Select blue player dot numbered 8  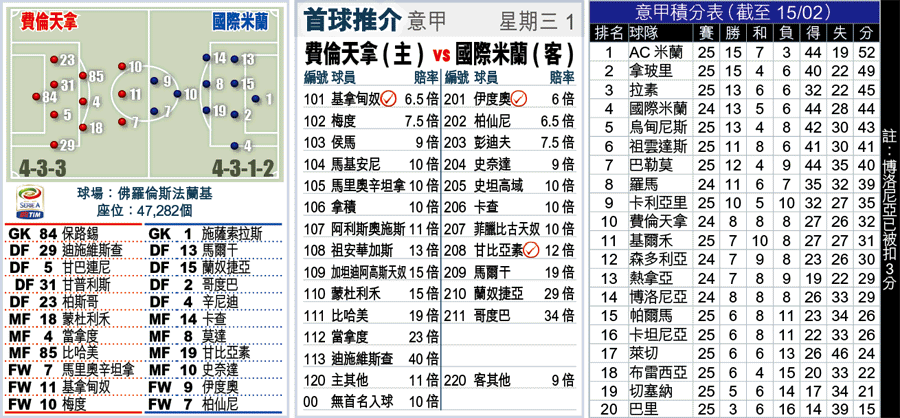coord(205,84)
